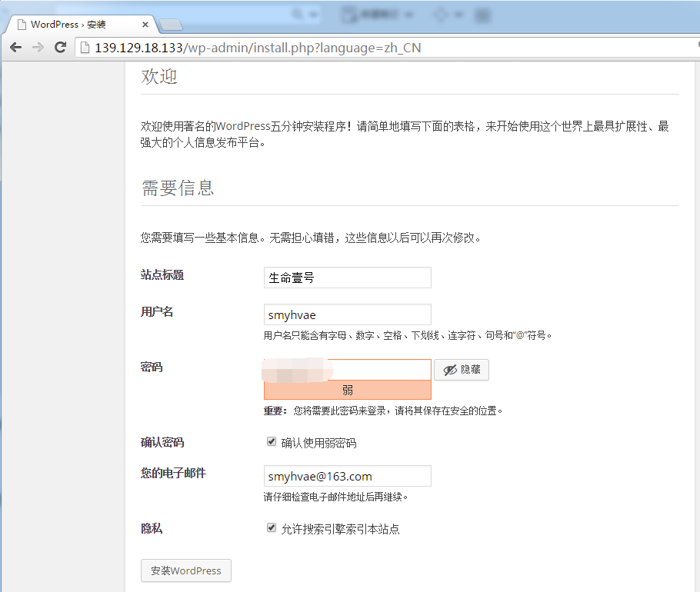Viewport: 700px width, 592px height.
Task: Hide the password with the 隐藏 eye button
Action: pyautogui.click(x=462, y=370)
